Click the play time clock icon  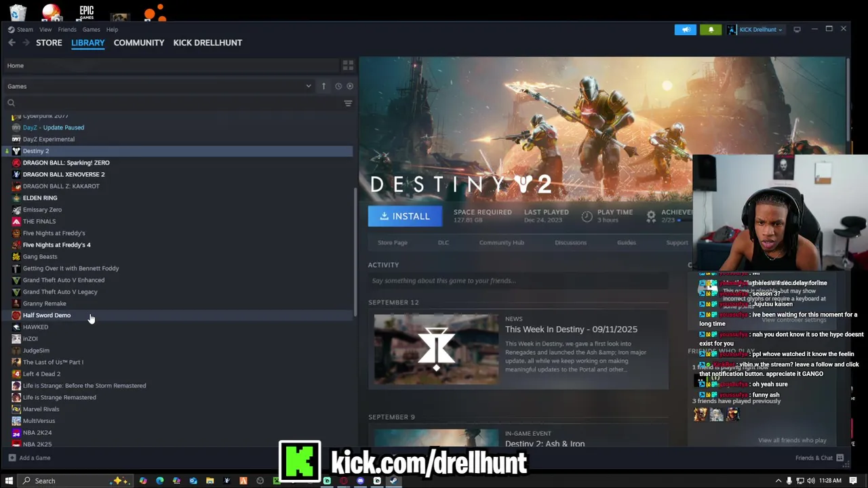point(587,216)
